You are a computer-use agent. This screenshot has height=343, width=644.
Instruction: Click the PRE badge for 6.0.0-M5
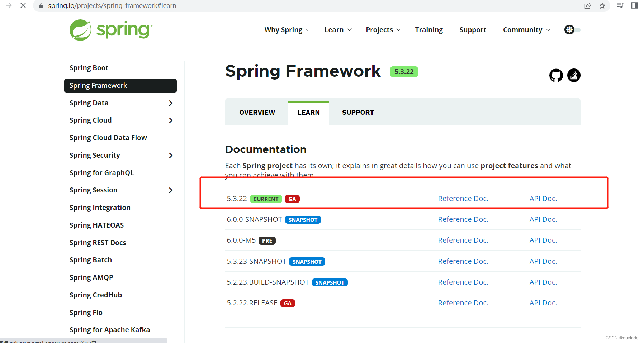(x=267, y=240)
